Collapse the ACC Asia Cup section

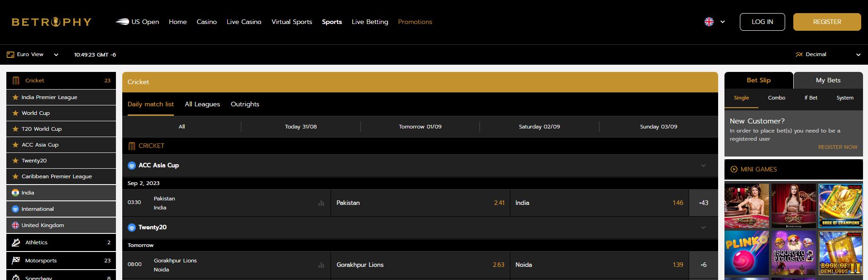703,166
